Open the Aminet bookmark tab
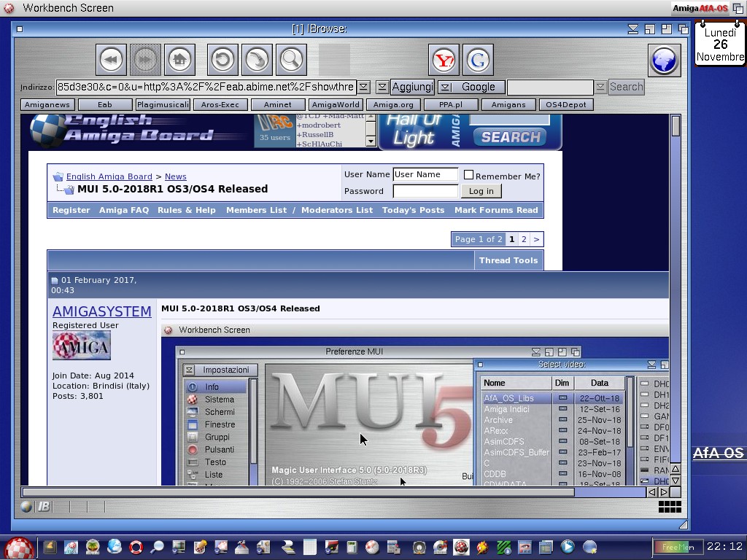 [278, 104]
